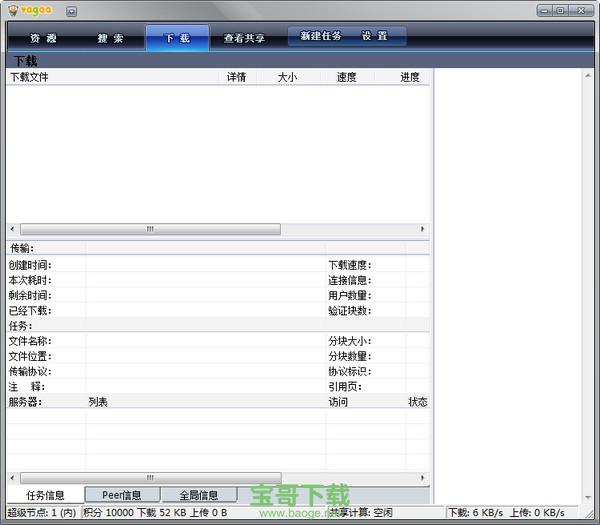600x525 pixels.
Task: Select the 任务信息 tab
Action: [45, 495]
